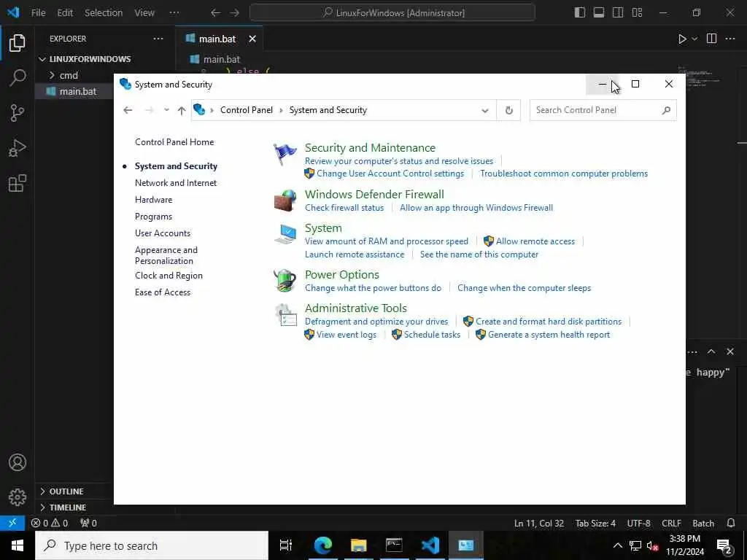Expand the address bar history dropdown
Viewport: 747px width, 560px height.
pos(484,111)
